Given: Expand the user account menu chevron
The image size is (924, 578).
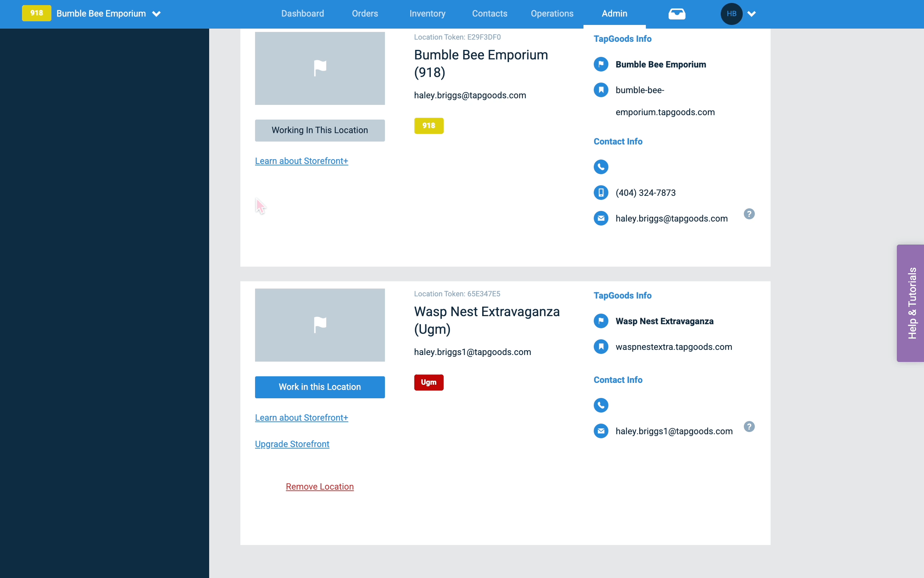Looking at the screenshot, I should point(752,14).
